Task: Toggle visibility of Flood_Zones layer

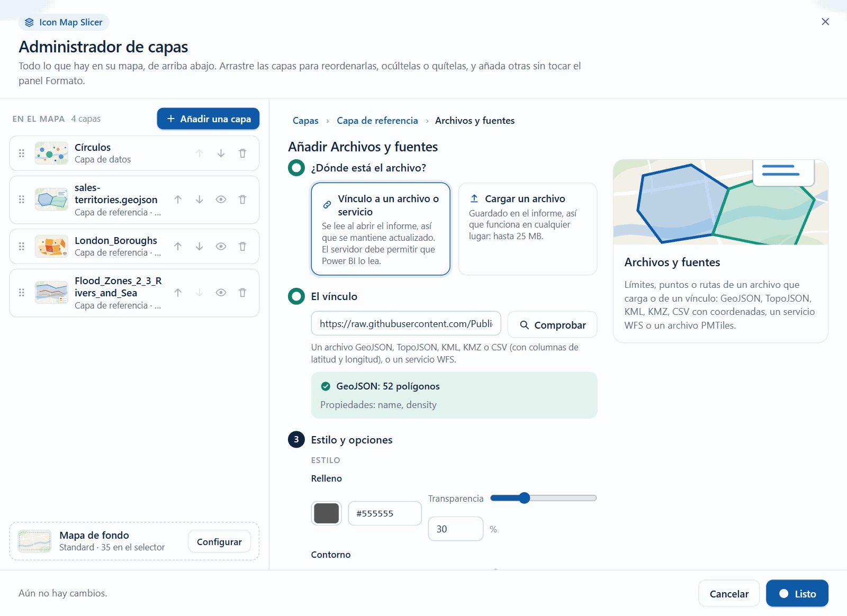Action: 221,293
